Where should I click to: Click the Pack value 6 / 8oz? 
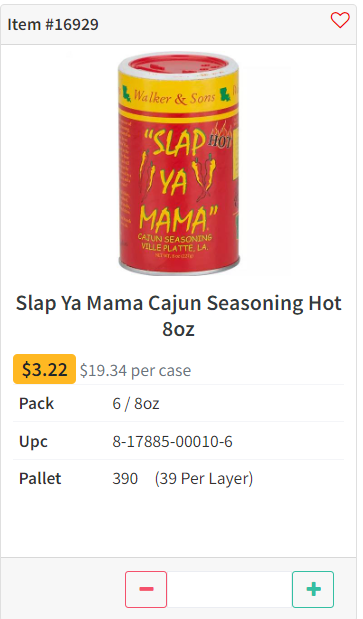136,403
